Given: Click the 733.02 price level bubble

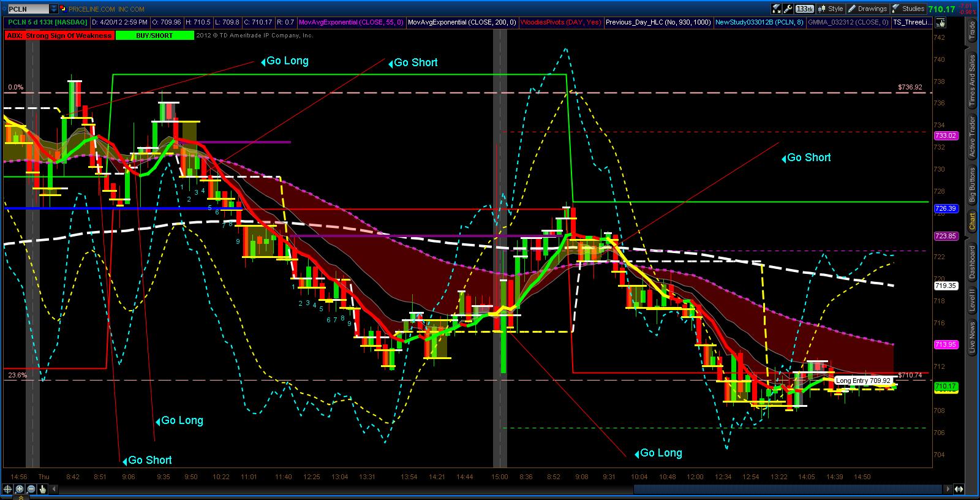Looking at the screenshot, I should (945, 135).
